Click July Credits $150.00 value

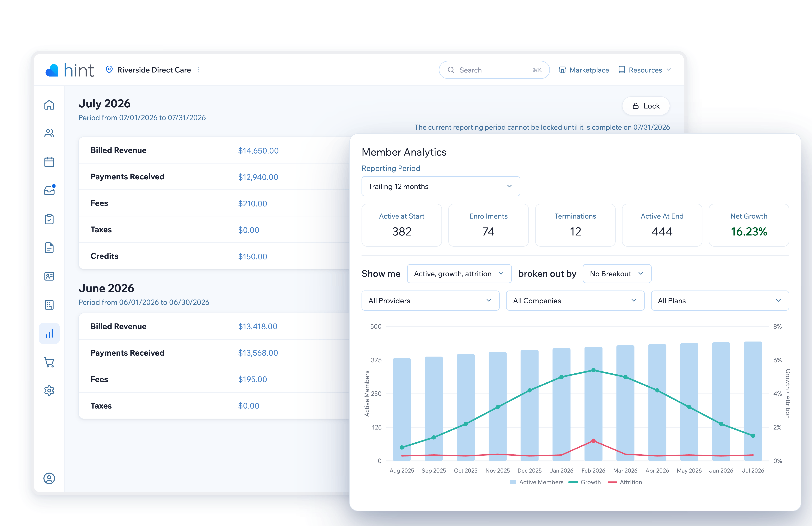pyautogui.click(x=252, y=256)
